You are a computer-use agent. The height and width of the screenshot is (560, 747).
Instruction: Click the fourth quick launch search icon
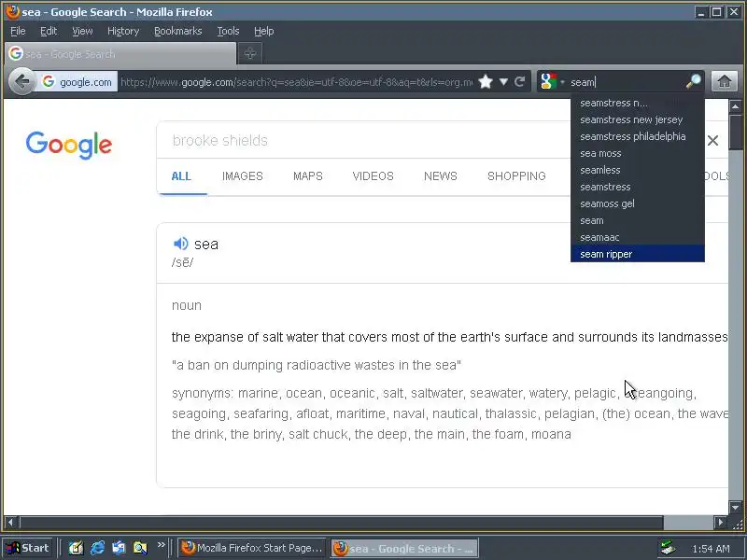(140, 548)
